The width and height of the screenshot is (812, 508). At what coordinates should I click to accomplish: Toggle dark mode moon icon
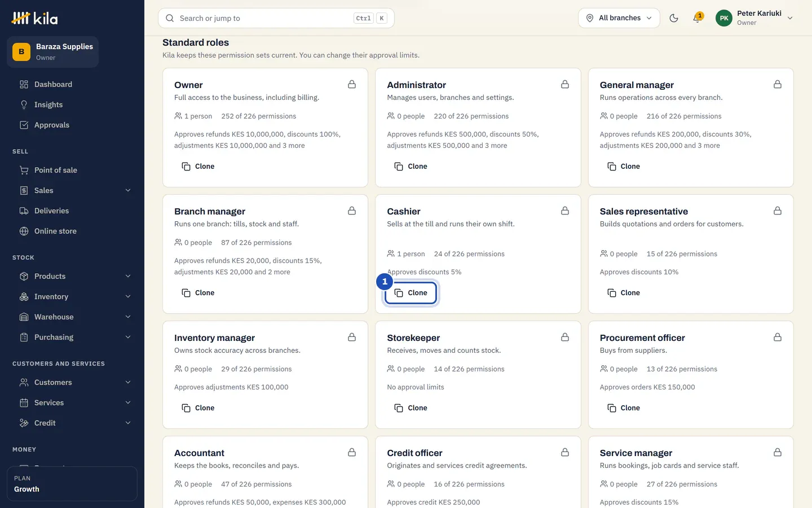tap(674, 18)
